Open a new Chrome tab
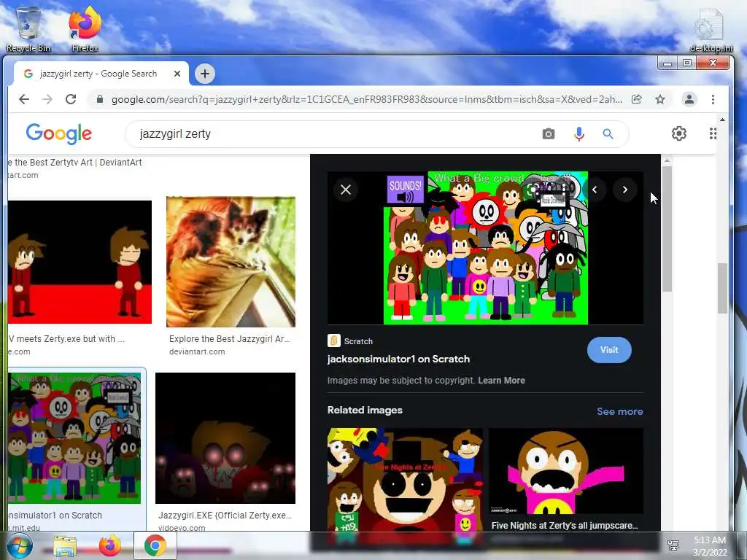747x560 pixels. (205, 74)
